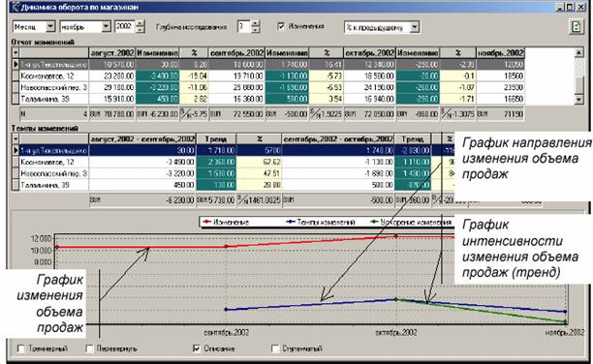
Task: Click the percent cell '47.51' in the 'Темпы изменений' table
Action: 259,173
